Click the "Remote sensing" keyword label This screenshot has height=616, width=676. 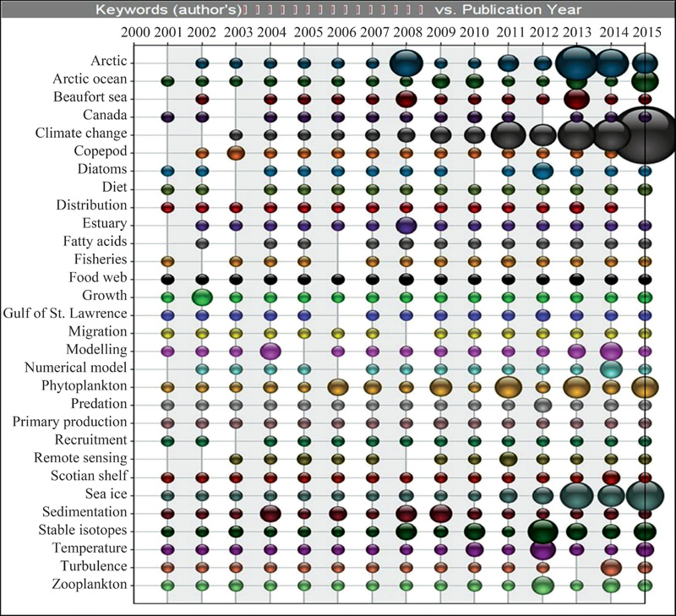(x=80, y=458)
